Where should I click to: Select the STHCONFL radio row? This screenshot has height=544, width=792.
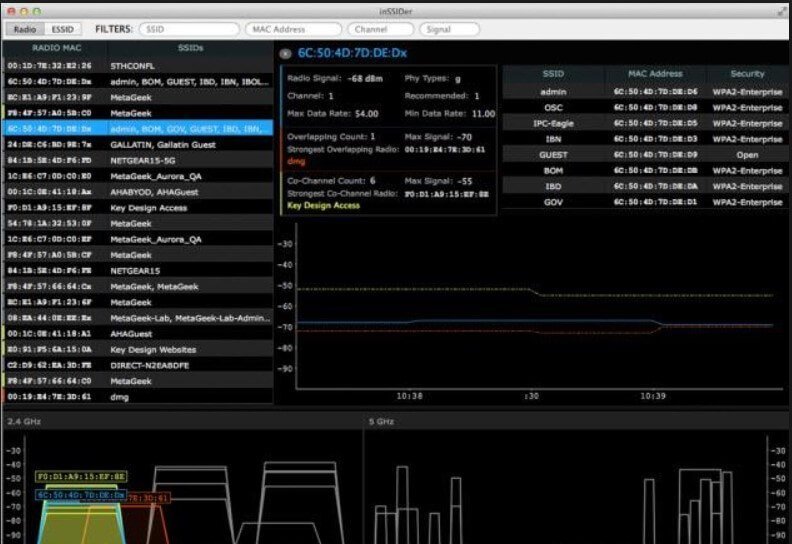tap(138, 66)
